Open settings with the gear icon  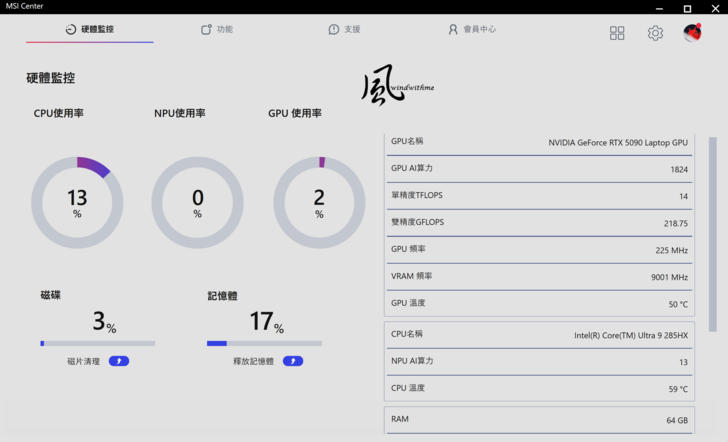pos(655,33)
